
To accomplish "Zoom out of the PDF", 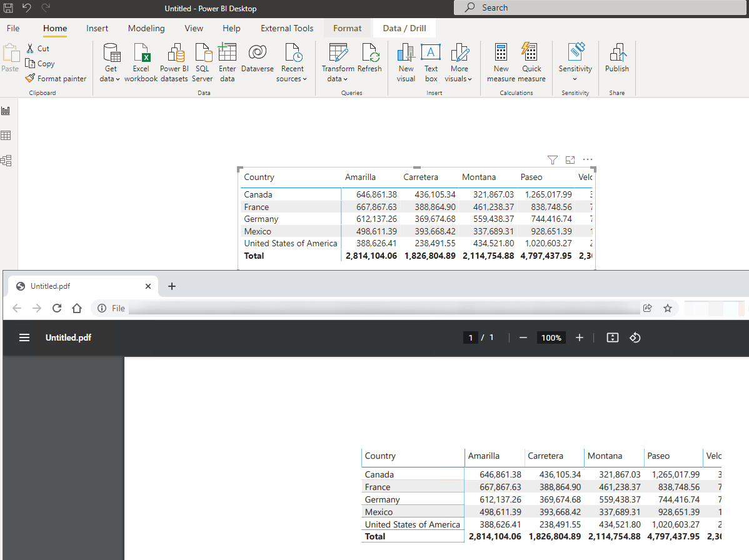I will (523, 337).
